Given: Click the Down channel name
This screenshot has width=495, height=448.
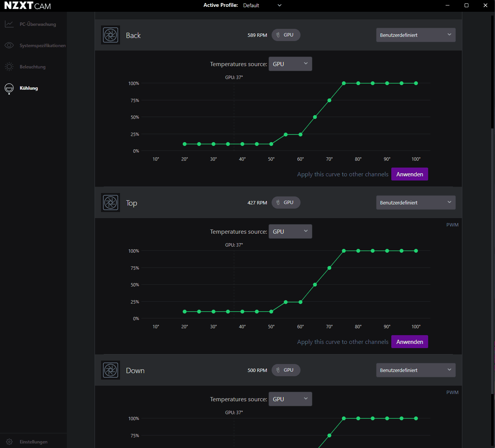Looking at the screenshot, I should pos(135,370).
